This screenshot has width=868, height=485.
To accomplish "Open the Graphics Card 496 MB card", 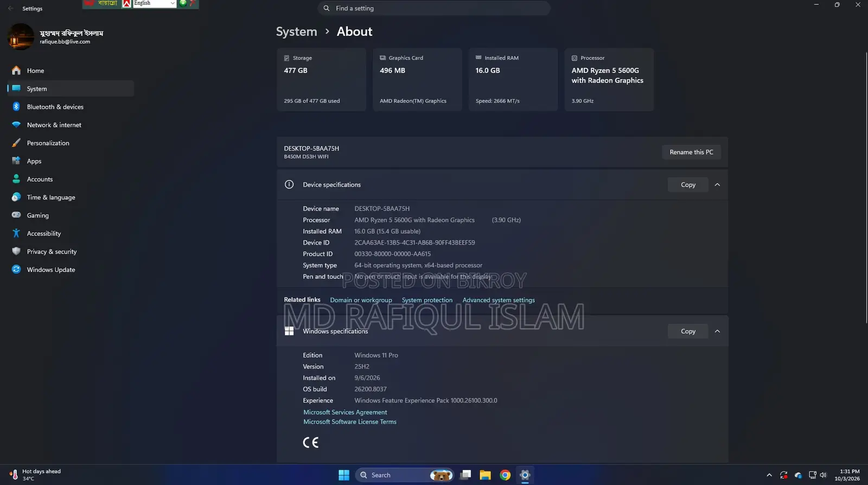I will click(417, 80).
